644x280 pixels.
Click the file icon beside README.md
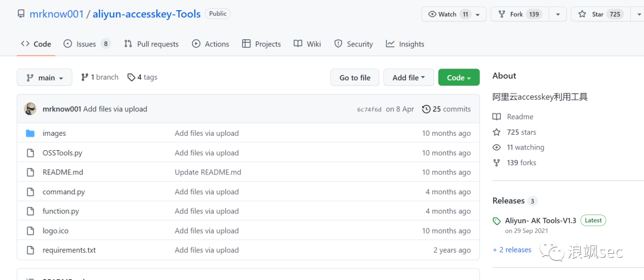[x=30, y=172]
